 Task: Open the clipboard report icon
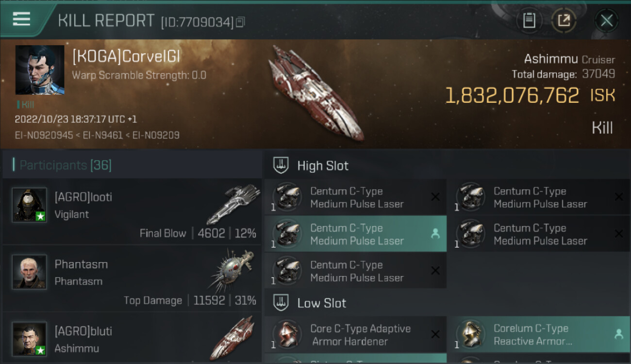529,21
